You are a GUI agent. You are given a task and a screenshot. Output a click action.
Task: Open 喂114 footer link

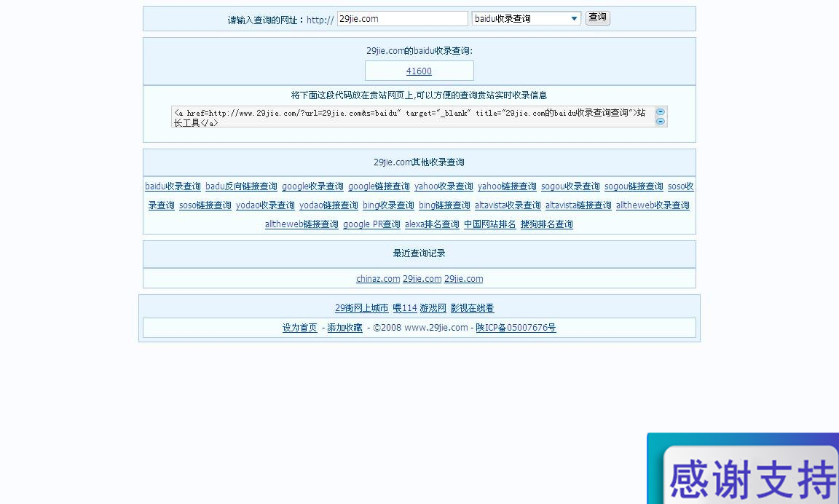[x=404, y=308]
